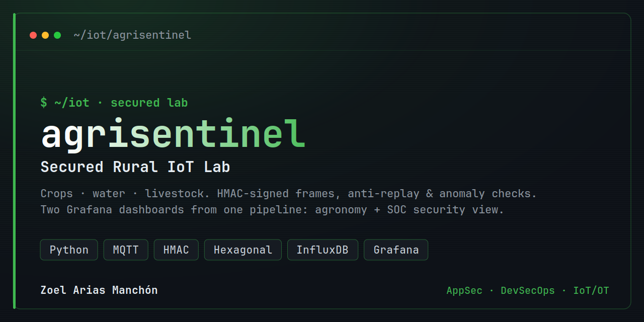Click the agrisentinel main title
Viewport: 644px width, 322px height.
pos(173,135)
